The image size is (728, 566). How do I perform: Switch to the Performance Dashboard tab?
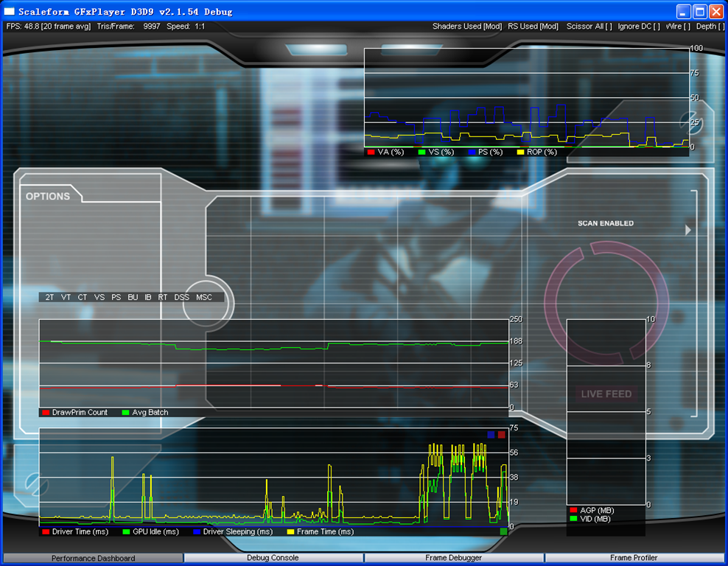[94, 558]
